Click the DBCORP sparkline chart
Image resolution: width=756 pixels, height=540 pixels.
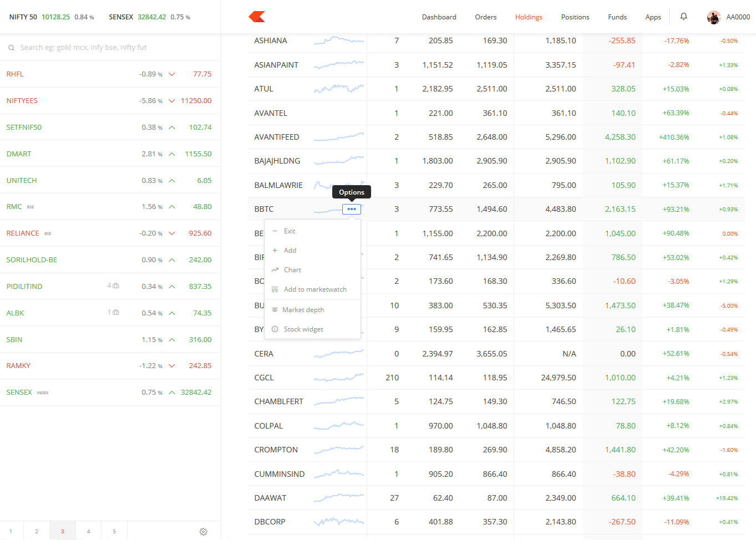tap(339, 522)
